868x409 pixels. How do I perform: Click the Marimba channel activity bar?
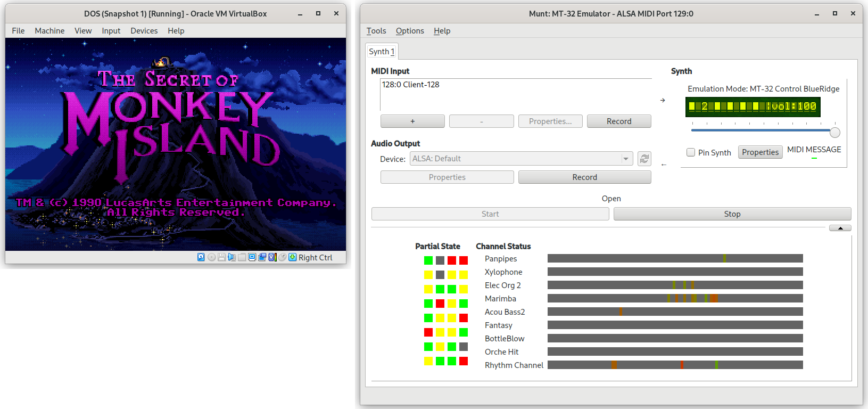(675, 298)
